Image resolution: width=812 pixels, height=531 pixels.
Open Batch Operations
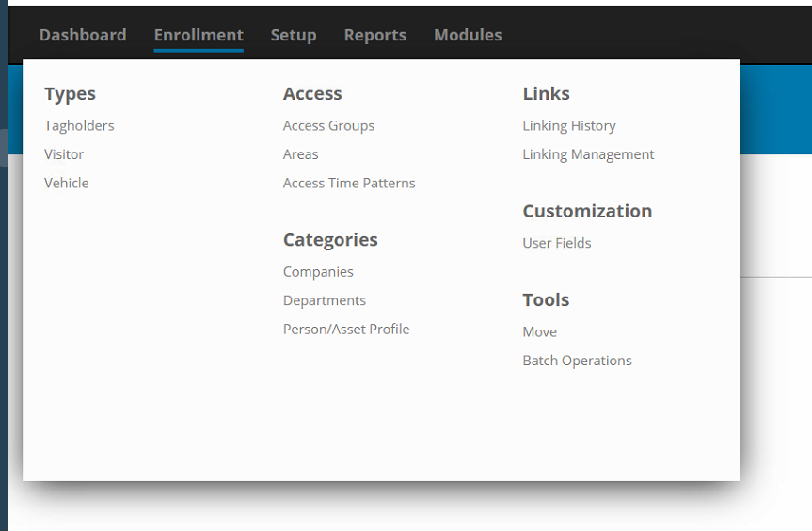point(578,361)
